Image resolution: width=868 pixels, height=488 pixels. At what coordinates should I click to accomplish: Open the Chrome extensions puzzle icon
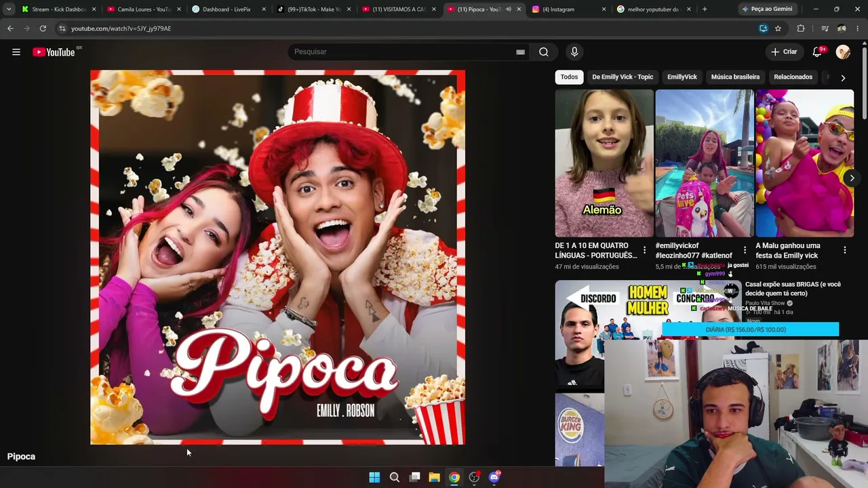801,28
